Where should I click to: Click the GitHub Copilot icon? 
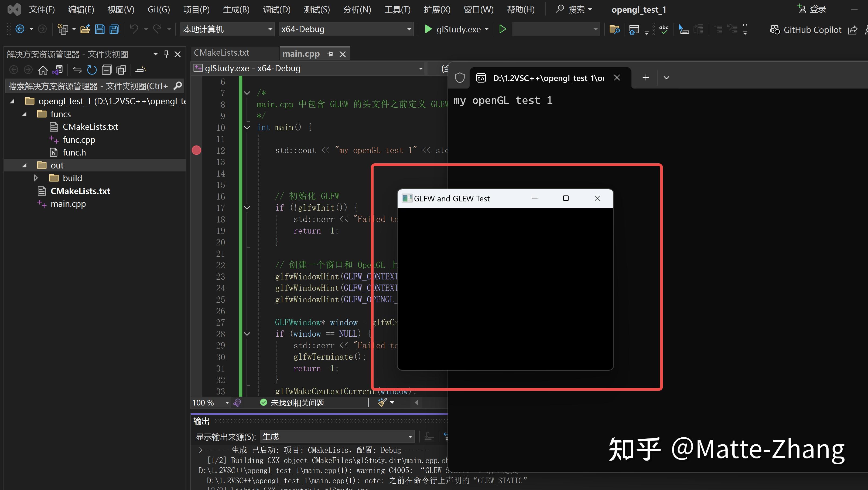pyautogui.click(x=775, y=30)
